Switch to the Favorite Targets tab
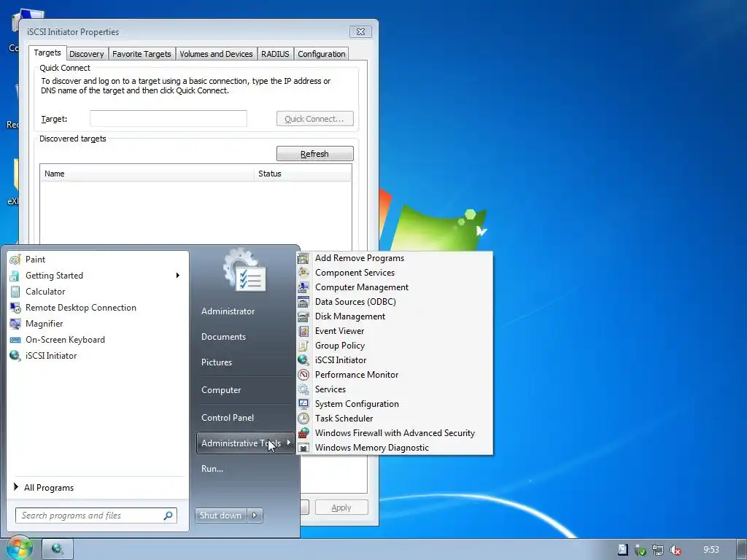This screenshot has width=747, height=560. point(142,54)
